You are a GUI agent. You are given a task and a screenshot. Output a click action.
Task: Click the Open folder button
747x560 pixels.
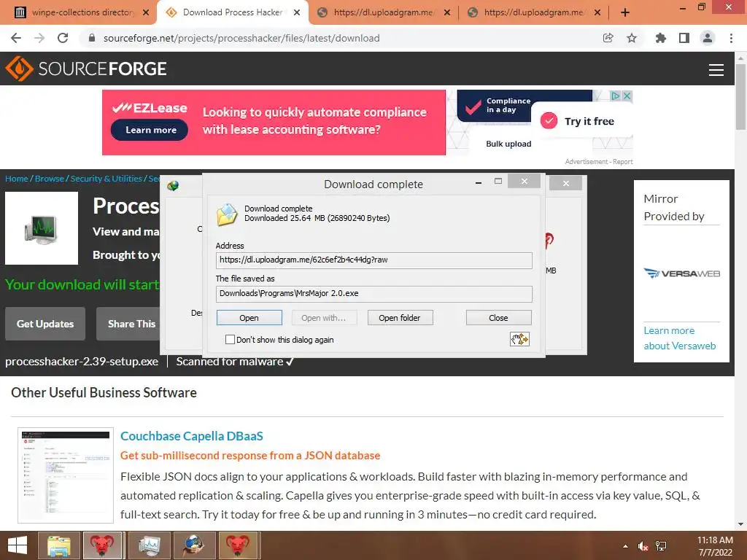[x=400, y=318]
